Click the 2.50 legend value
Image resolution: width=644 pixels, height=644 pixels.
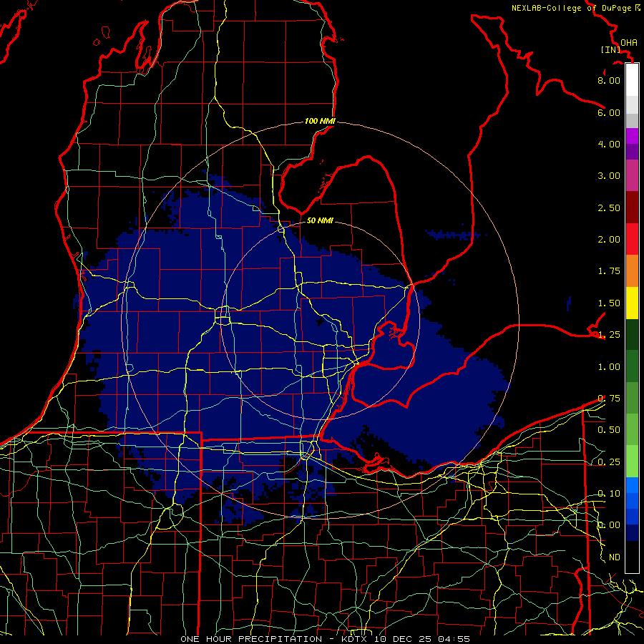coord(609,208)
